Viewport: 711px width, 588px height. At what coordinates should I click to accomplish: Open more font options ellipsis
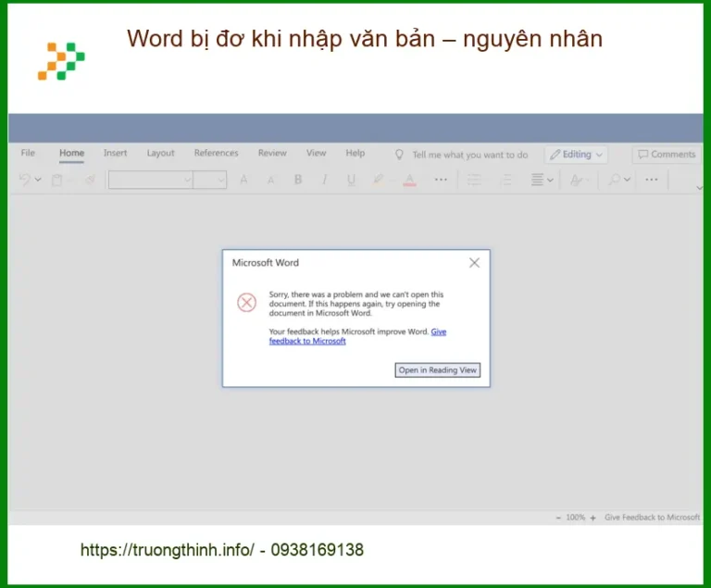pos(441,180)
